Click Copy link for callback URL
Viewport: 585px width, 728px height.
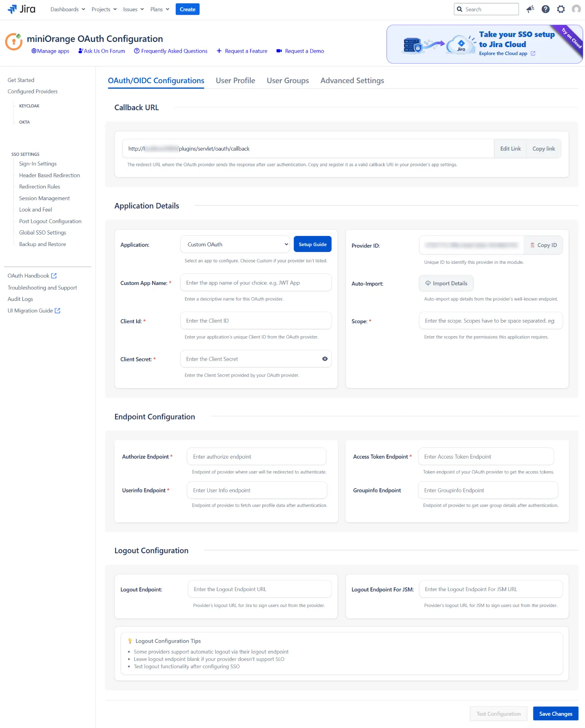point(543,148)
